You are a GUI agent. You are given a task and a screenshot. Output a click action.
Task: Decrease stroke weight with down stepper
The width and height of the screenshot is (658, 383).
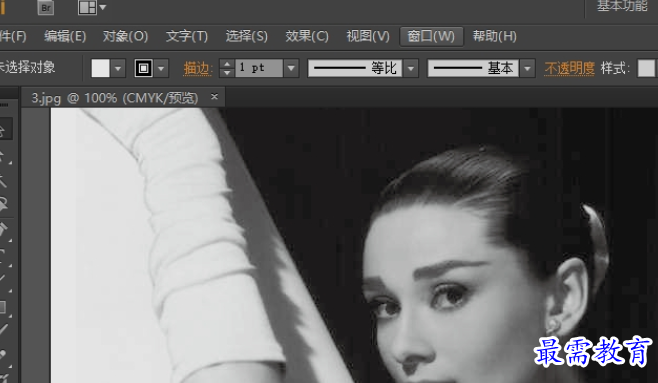coord(227,73)
